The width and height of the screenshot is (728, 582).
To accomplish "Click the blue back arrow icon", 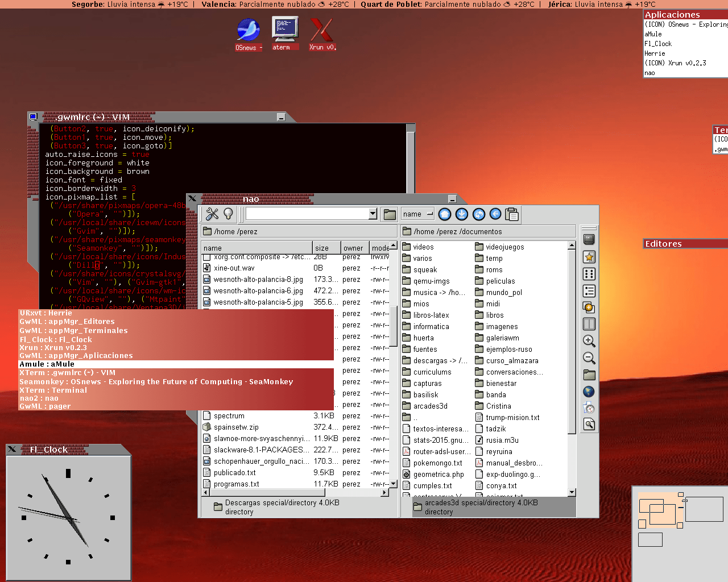I will pos(495,214).
